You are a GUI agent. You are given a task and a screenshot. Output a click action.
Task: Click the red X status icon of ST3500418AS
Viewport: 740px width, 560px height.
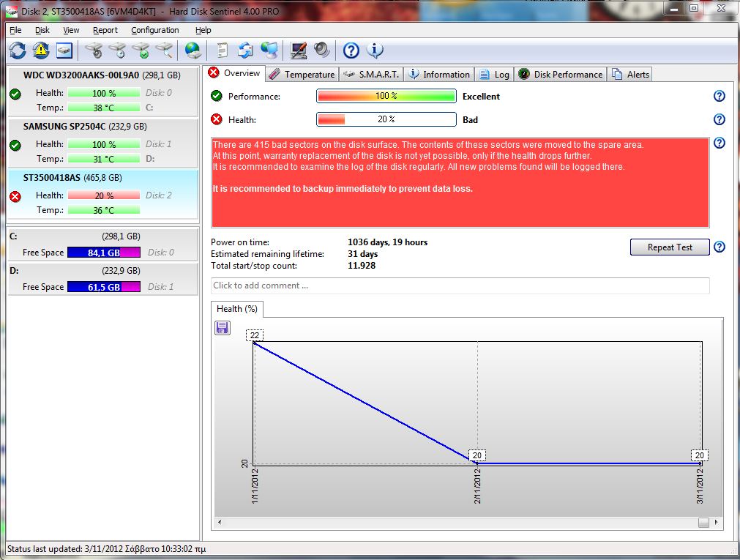(x=15, y=197)
